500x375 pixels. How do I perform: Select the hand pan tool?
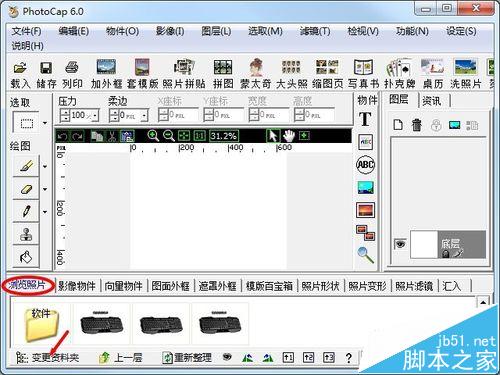tap(289, 135)
